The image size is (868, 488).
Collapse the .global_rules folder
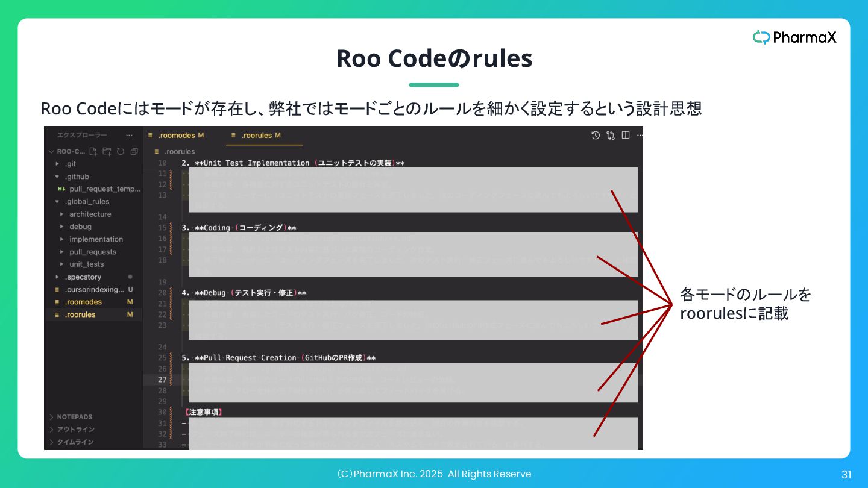pos(58,202)
